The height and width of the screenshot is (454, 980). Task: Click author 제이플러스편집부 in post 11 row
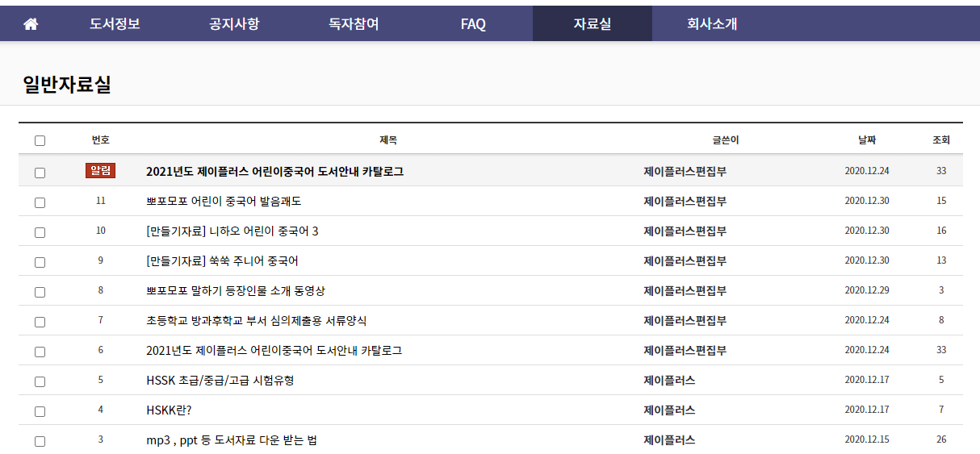point(685,201)
